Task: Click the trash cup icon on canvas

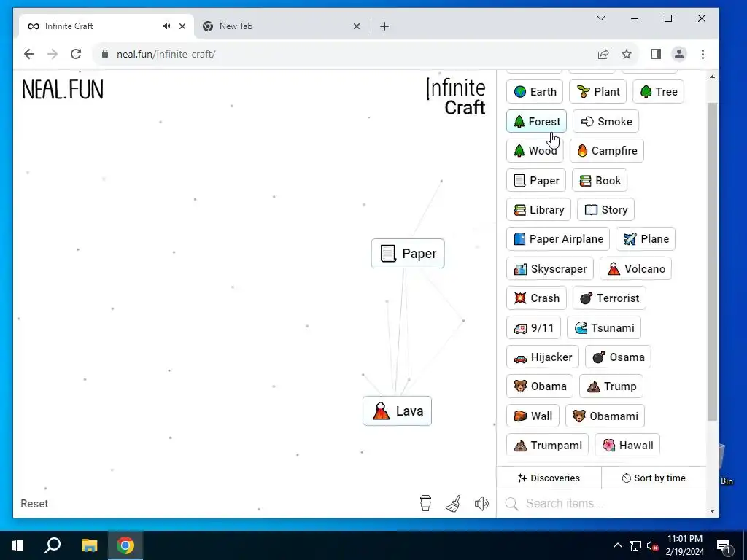Action: tap(425, 503)
